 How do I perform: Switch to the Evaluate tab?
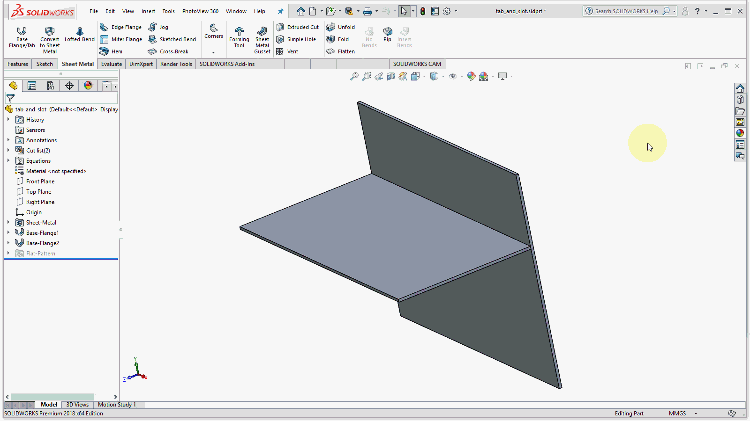pyautogui.click(x=110, y=63)
